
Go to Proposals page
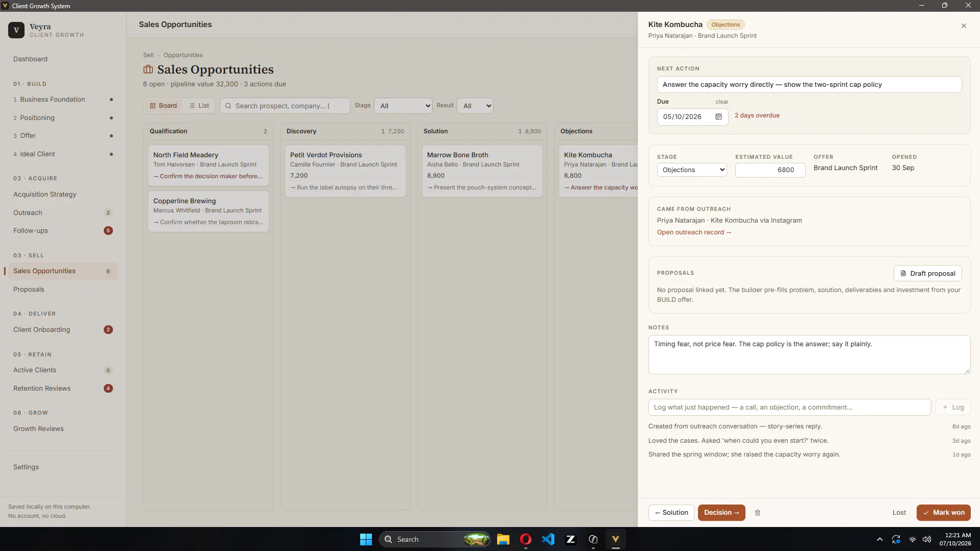(x=29, y=290)
